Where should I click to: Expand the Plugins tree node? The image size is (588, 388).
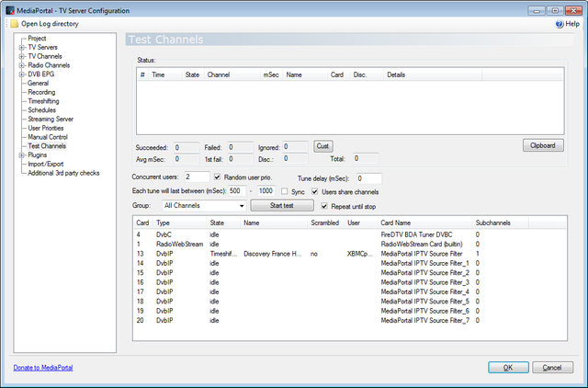[21, 155]
